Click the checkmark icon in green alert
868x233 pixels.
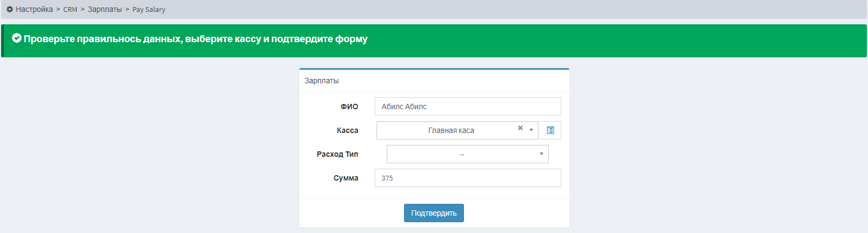17,38
